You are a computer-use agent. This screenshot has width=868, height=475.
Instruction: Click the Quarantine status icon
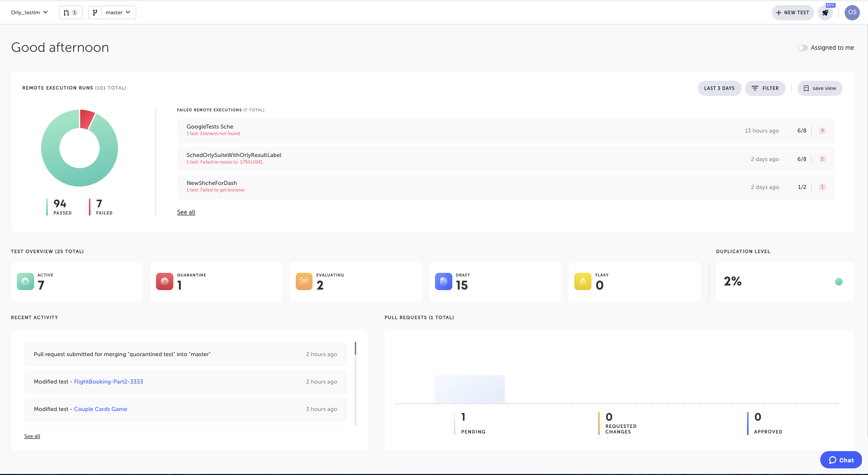click(x=164, y=281)
